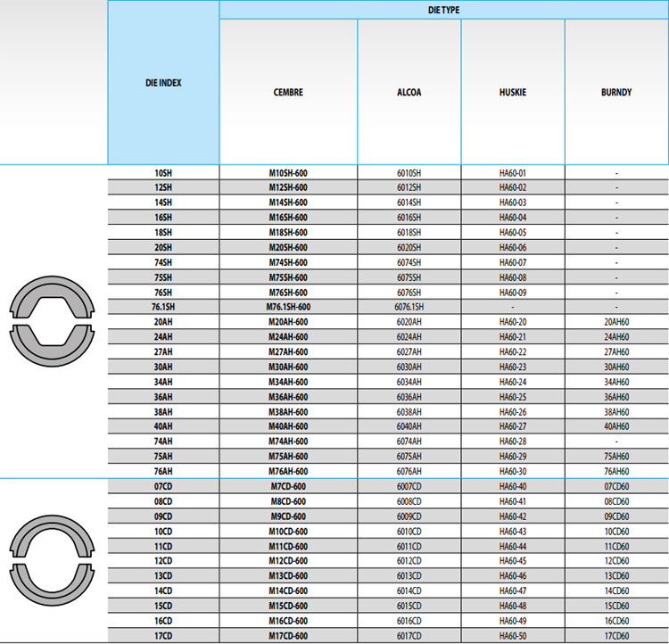Click Huskie cell HA60-41
The width and height of the screenshot is (669, 644).
[x=513, y=501]
